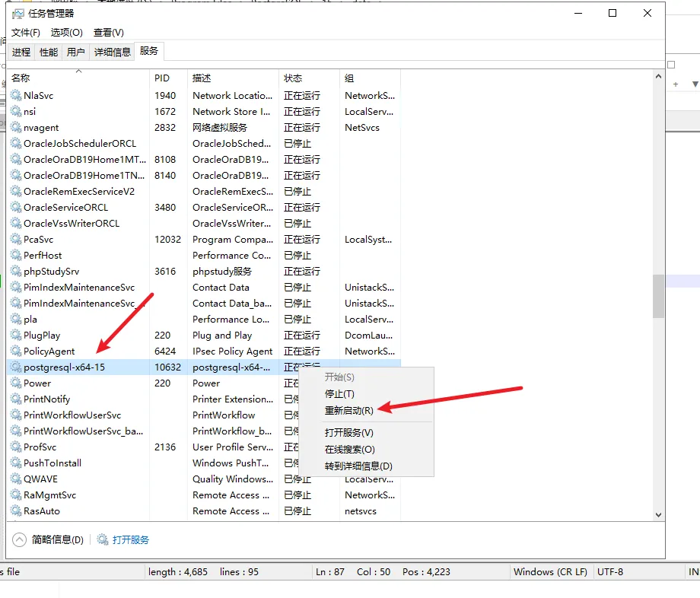Click the gear icon of QWAVE
Viewport: 700px width, 598px height.
(16, 479)
